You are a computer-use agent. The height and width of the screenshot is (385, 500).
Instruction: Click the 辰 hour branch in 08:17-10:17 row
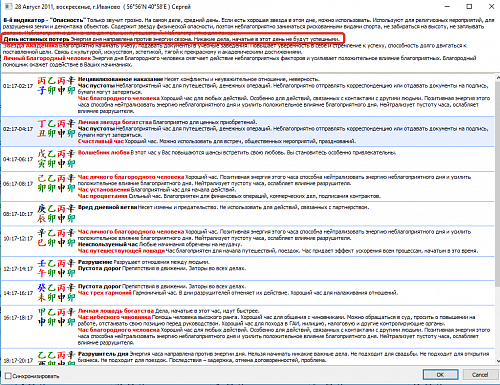point(41,219)
